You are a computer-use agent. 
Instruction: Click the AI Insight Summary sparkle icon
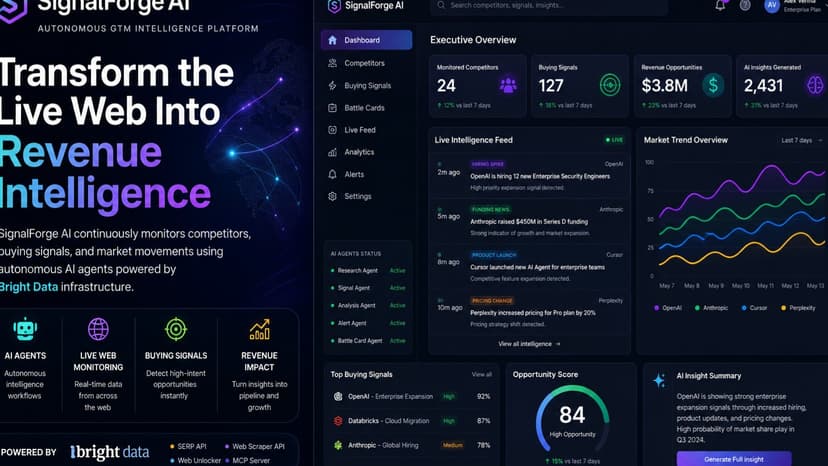tap(659, 380)
